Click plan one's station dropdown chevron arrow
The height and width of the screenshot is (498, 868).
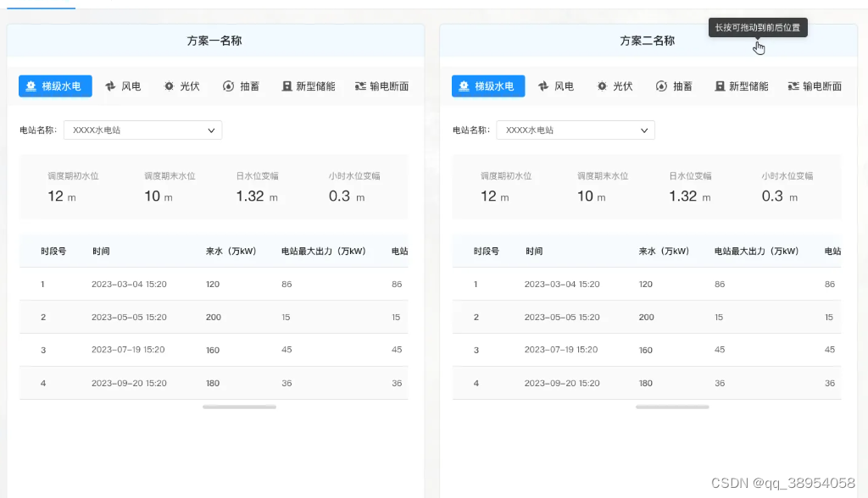211,130
